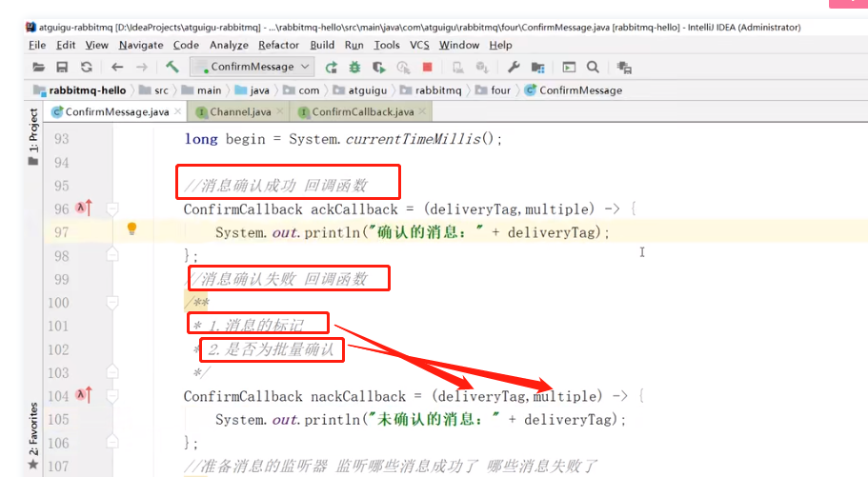
Task: Click the attach debugger toolbar icon
Action: 457,68
